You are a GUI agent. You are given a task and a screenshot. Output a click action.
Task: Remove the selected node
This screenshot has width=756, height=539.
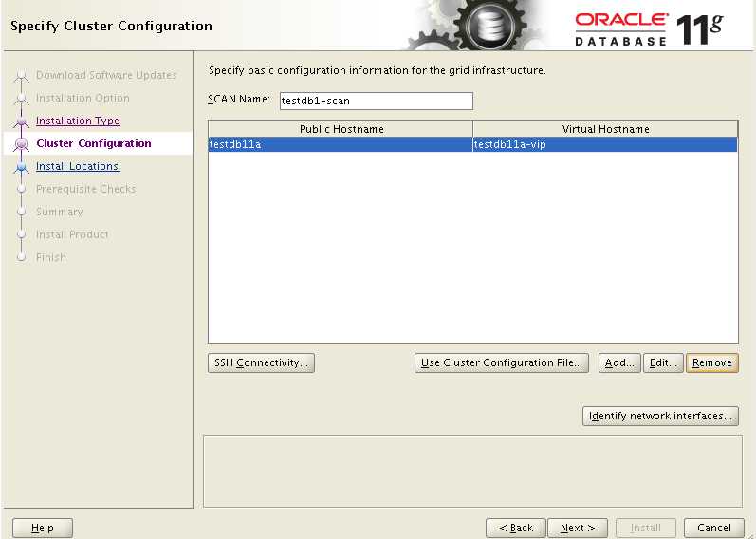pyautogui.click(x=712, y=362)
